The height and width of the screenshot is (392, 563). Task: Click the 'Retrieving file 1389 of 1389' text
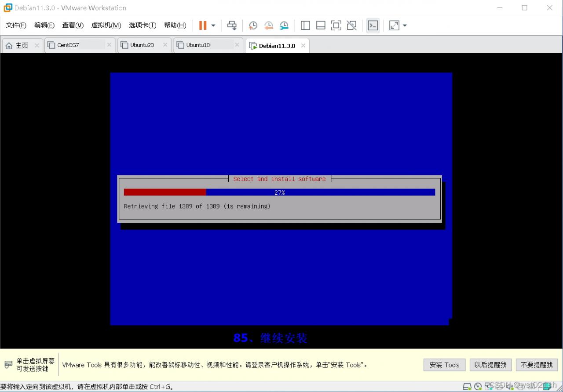coord(197,206)
